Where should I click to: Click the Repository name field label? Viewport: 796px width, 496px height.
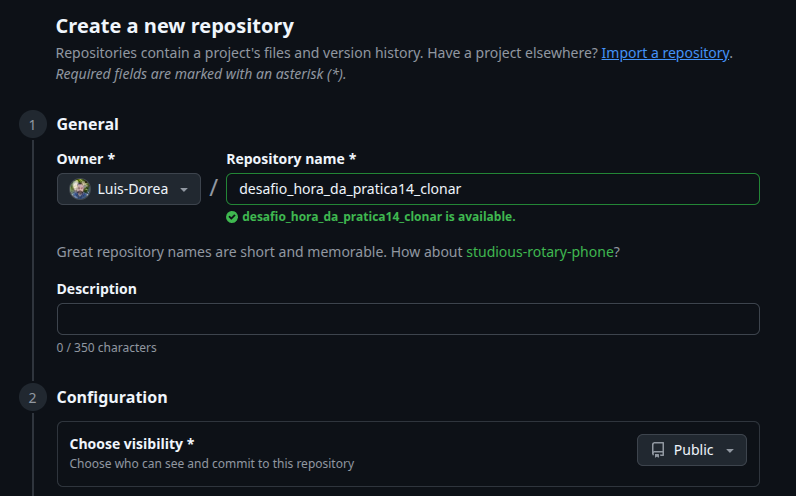click(291, 159)
